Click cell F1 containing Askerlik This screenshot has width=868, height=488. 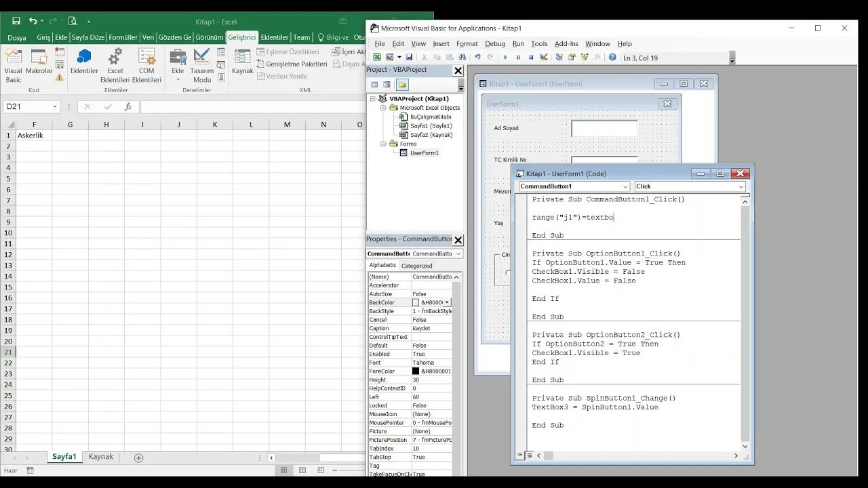click(34, 135)
